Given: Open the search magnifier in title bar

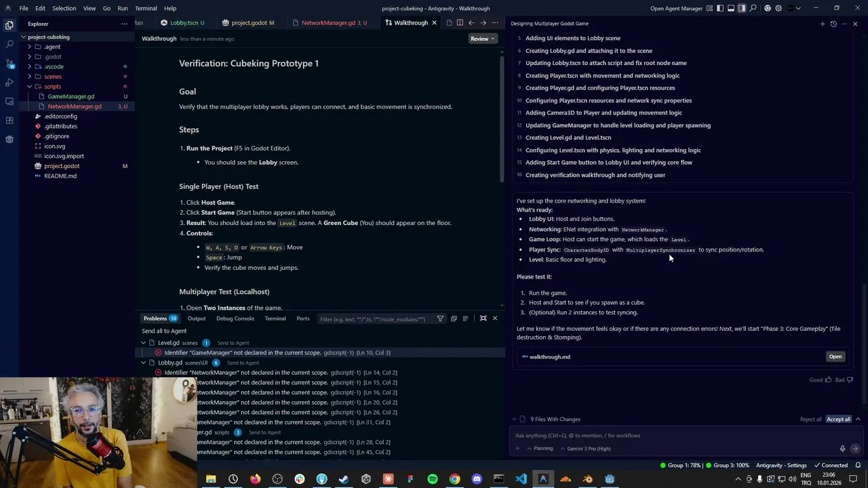Looking at the screenshot, I should (x=753, y=8).
